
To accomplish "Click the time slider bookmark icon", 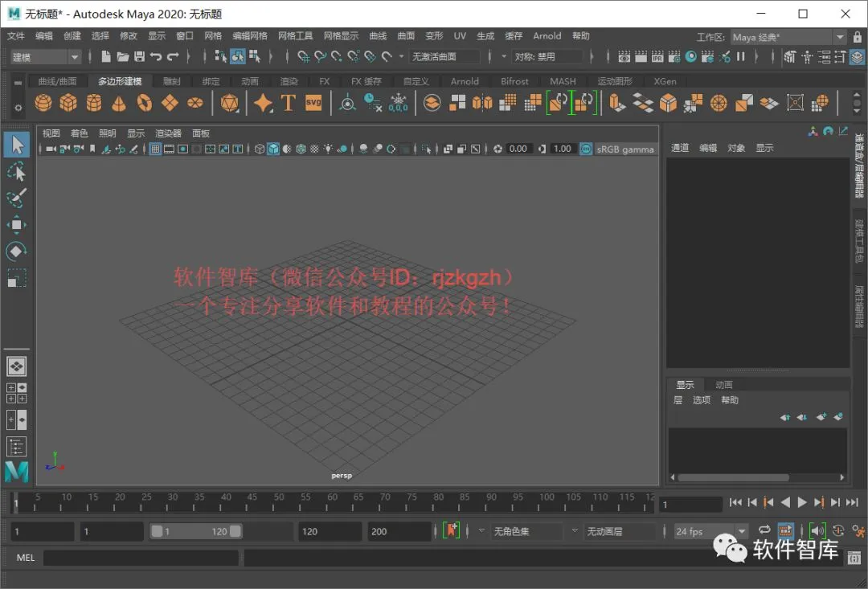I will pyautogui.click(x=451, y=531).
